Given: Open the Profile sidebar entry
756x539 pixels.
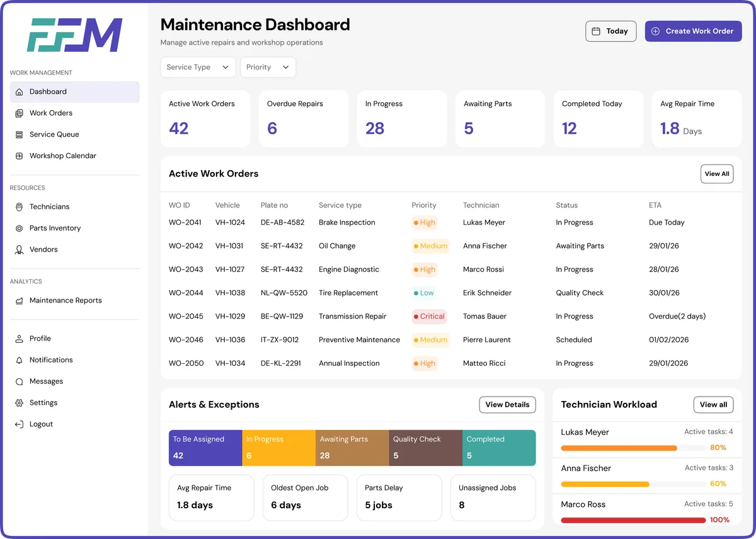Looking at the screenshot, I should [39, 339].
